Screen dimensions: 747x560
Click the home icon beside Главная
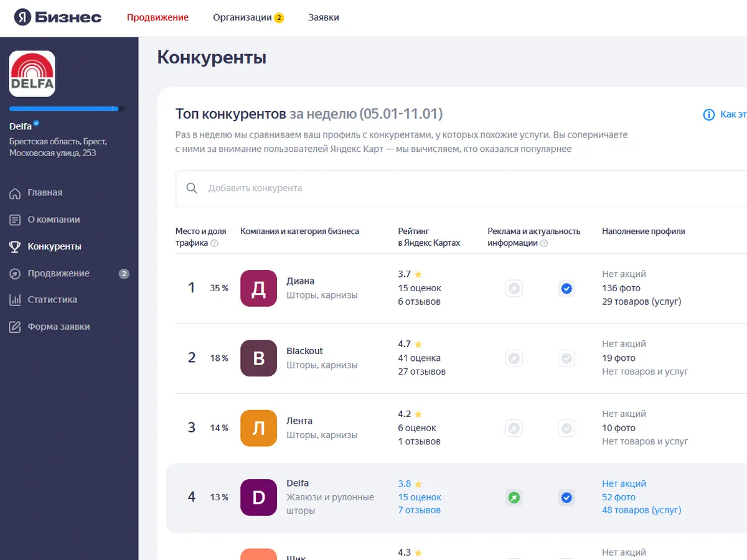pyautogui.click(x=15, y=193)
